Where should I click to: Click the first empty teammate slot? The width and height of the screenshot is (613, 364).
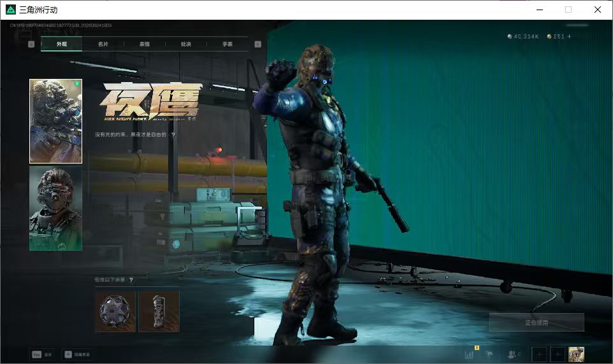click(x=539, y=354)
